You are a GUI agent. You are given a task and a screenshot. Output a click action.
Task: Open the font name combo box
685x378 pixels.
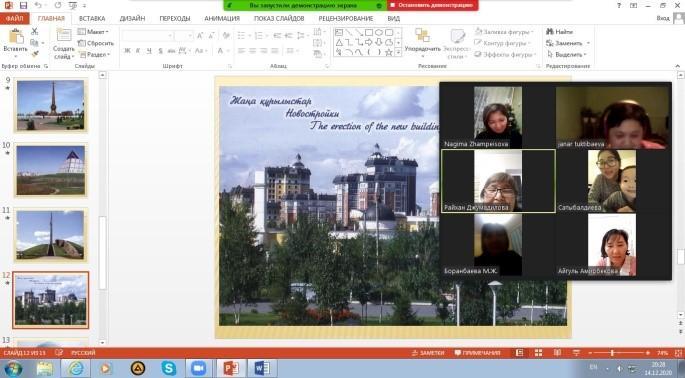[147, 36]
